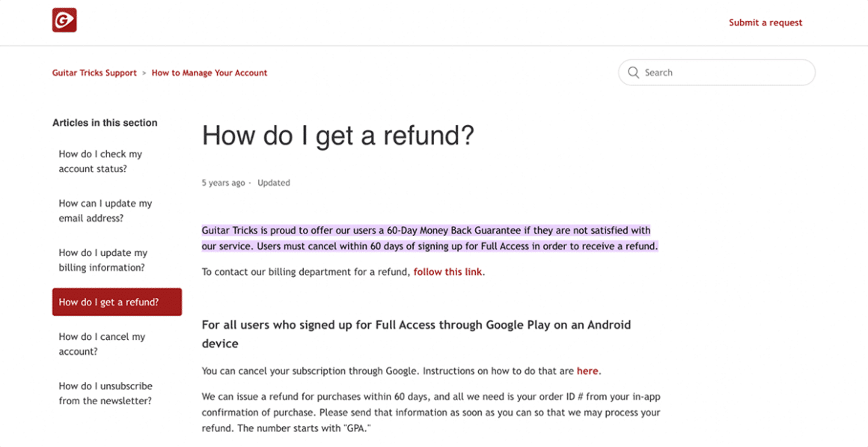
Task: Select the highlighted 60-Day Money Back Guarantee text
Action: click(x=430, y=237)
